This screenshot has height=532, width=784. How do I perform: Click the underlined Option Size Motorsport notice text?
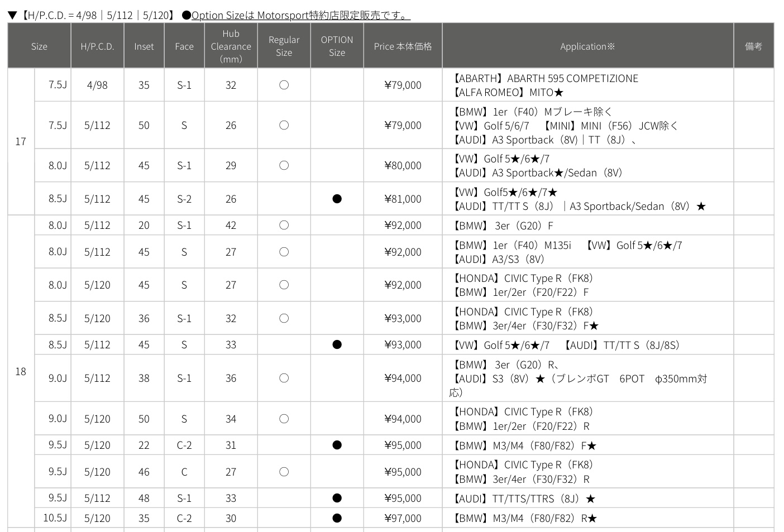coord(300,15)
